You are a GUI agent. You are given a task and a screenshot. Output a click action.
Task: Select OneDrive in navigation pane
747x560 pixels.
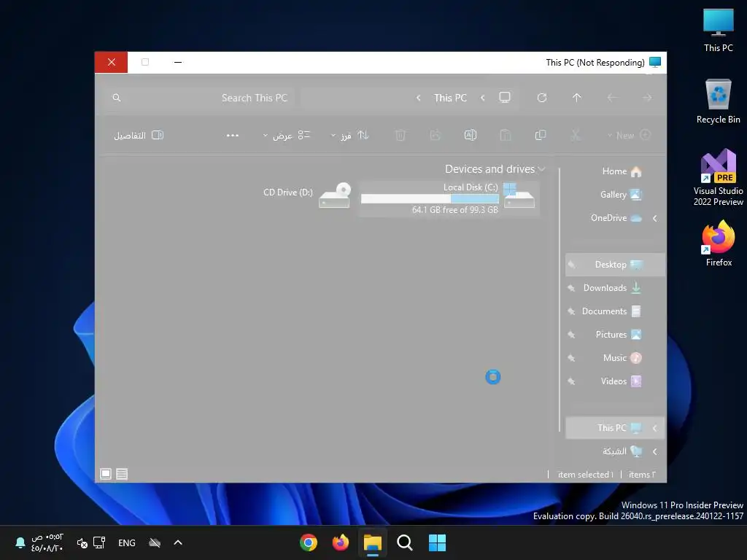click(616, 217)
